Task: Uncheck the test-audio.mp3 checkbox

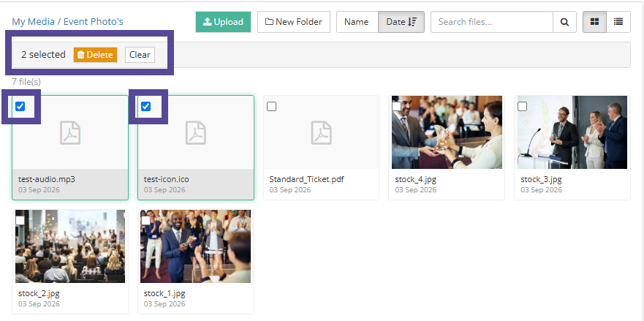Action: click(x=20, y=107)
